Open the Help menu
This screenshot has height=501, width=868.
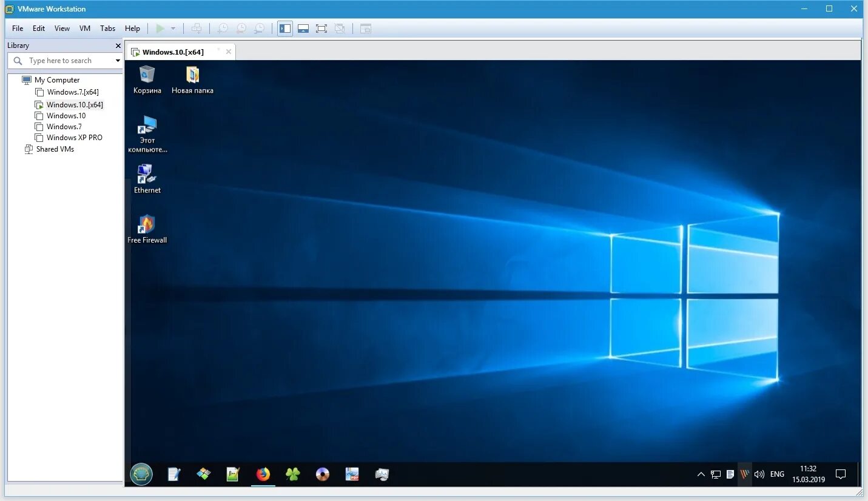tap(132, 29)
